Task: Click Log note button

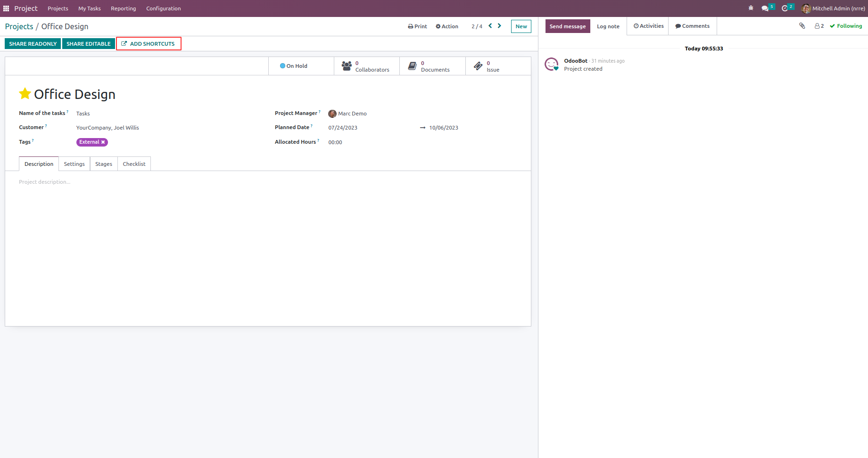Action: tap(608, 26)
